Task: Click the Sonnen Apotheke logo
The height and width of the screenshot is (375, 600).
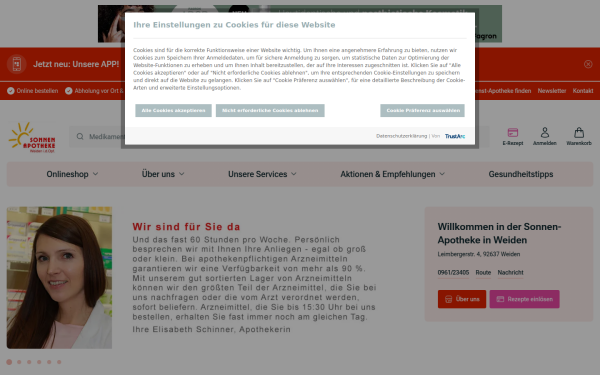Action: 32,137
